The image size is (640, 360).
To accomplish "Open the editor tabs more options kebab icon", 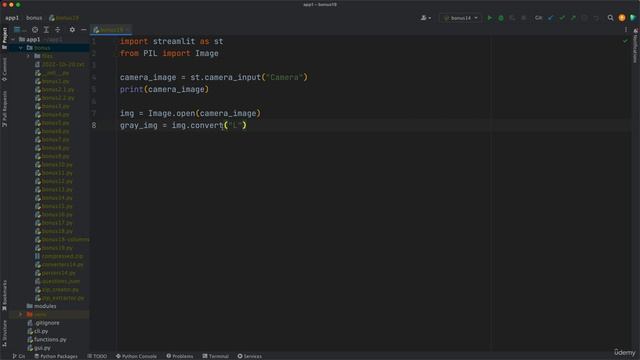I will click(626, 29).
